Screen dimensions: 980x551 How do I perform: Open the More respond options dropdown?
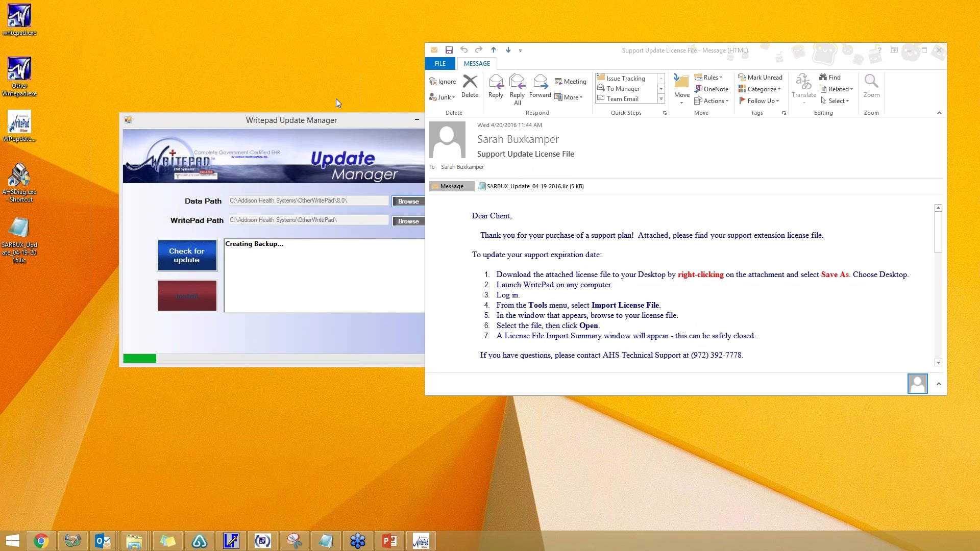click(x=568, y=97)
